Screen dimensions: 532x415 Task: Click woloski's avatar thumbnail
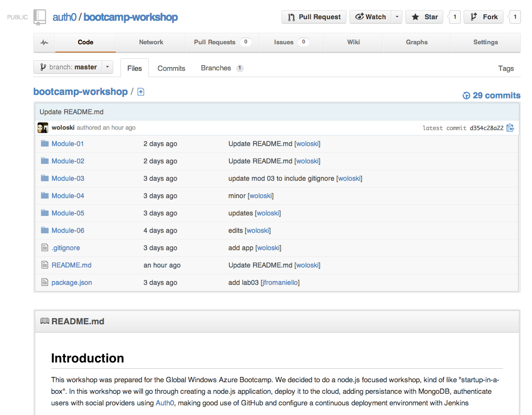point(43,128)
